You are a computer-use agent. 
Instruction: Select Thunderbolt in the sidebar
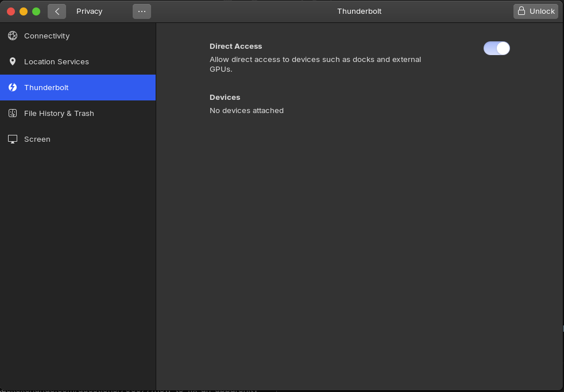pos(78,88)
